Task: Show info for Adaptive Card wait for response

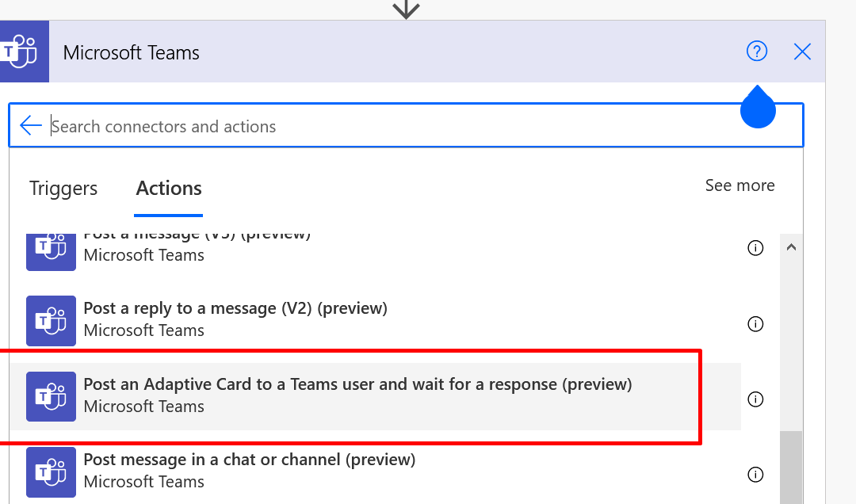Action: 755,399
